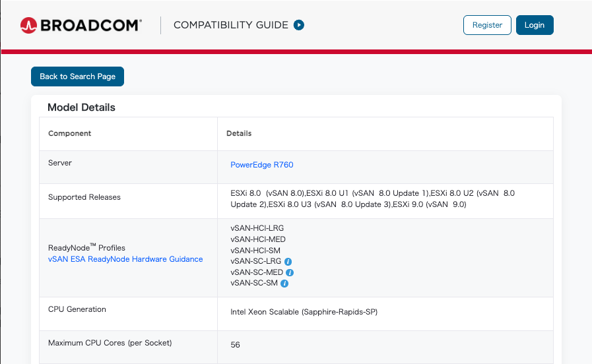Click the Broadcom logo

tap(81, 25)
